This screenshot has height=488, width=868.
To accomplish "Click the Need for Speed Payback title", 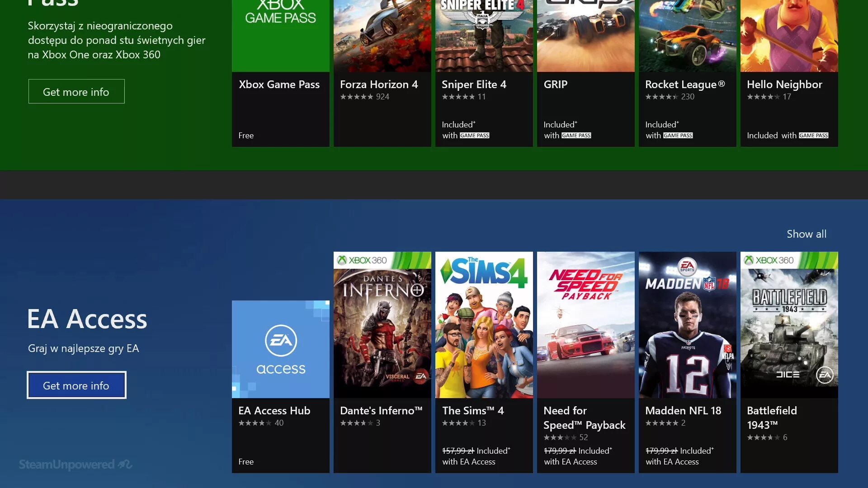I will (585, 418).
